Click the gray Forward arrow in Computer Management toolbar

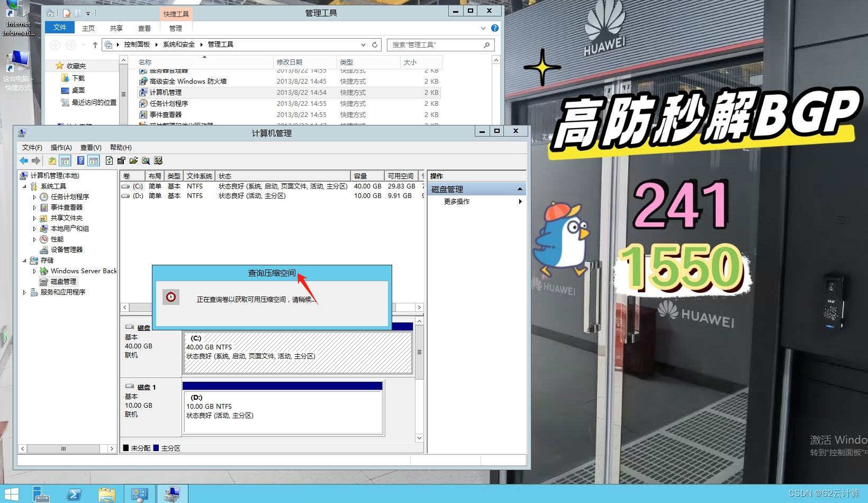[x=36, y=160]
